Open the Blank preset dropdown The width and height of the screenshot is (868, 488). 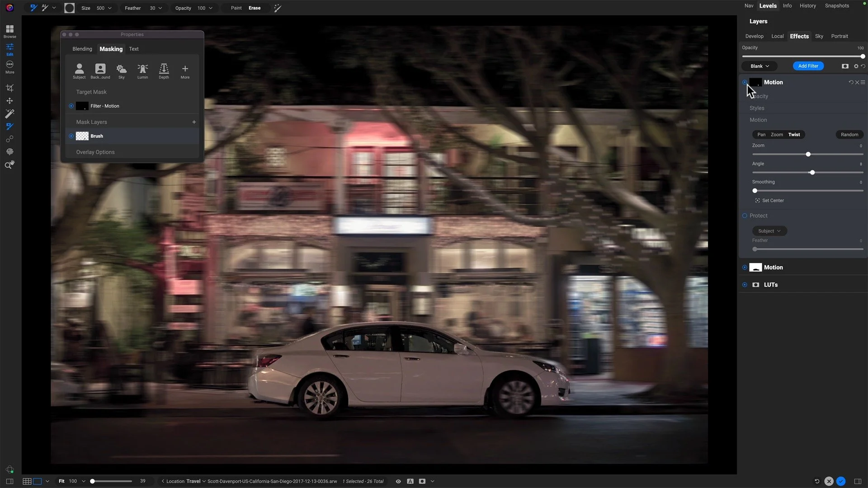click(759, 66)
